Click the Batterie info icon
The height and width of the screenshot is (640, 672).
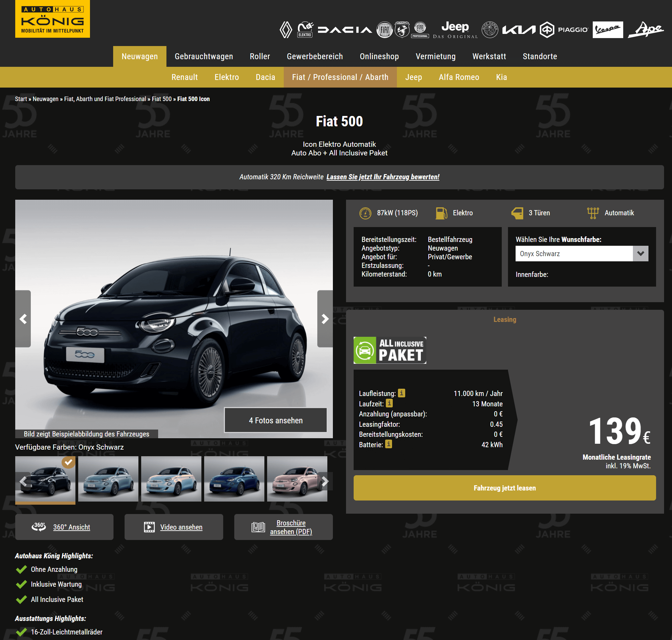coord(389,444)
